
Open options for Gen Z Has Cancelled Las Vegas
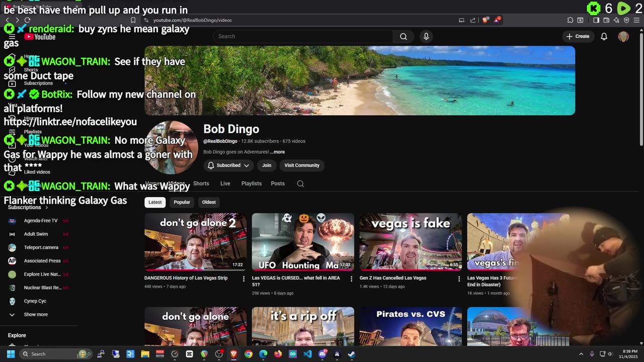459,279
